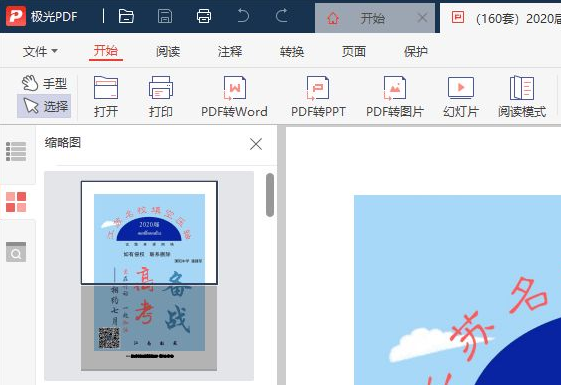
Task: Undo the last action with the undo arrow
Action: tap(243, 16)
